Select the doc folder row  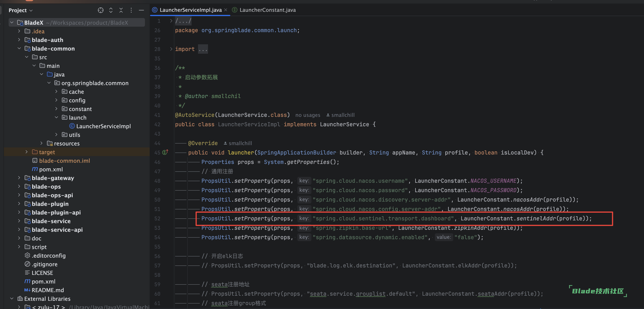pos(77,238)
